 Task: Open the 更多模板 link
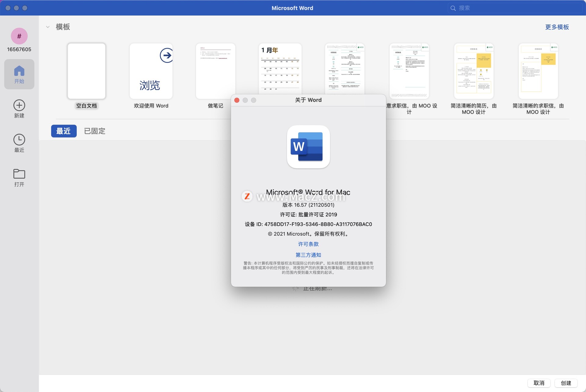557,27
